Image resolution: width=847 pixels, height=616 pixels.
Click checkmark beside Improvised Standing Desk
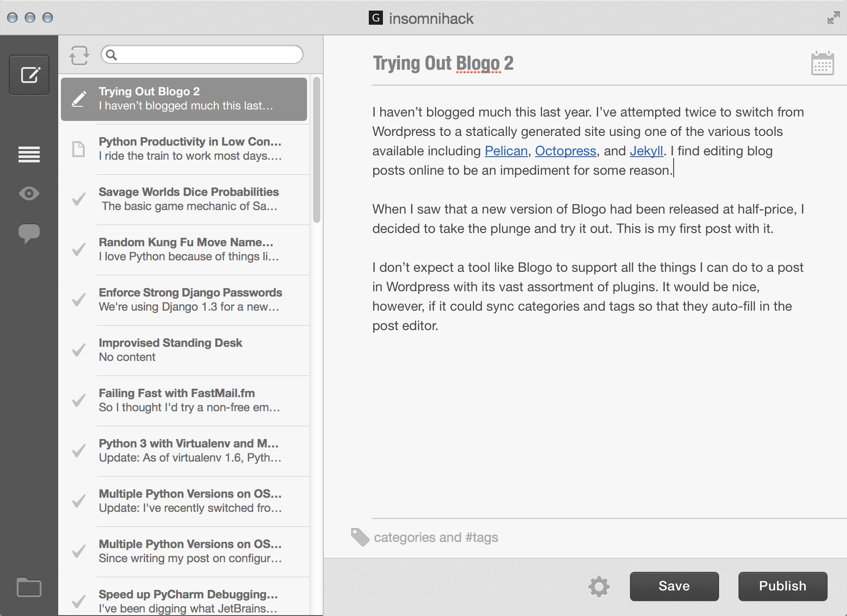click(x=79, y=350)
